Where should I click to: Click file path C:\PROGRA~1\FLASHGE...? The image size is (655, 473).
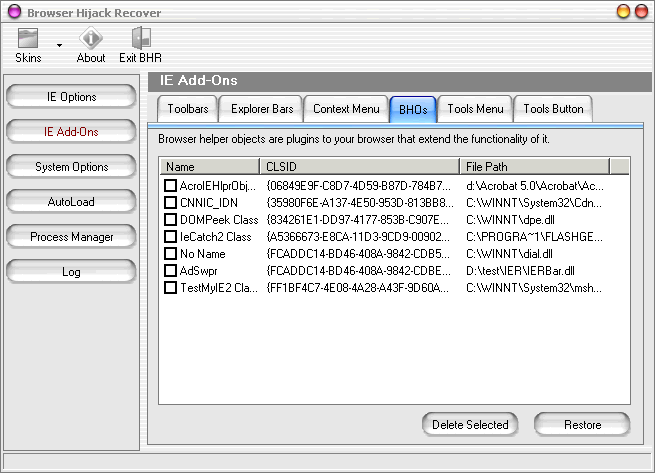[534, 237]
